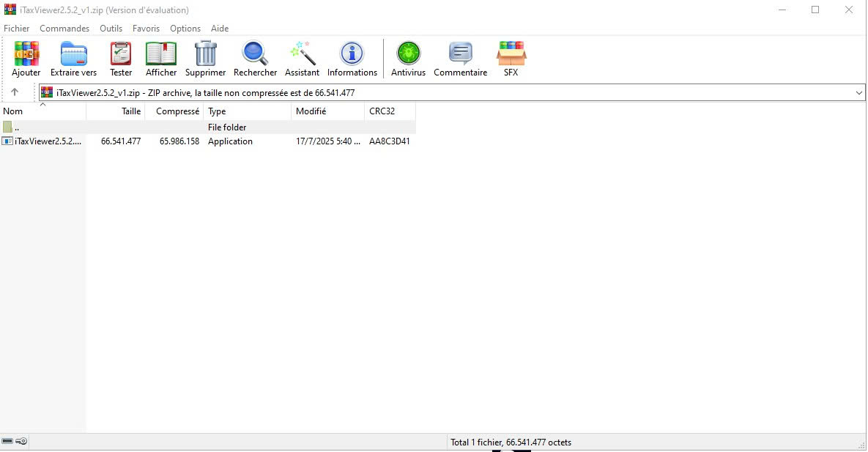Click the status text Total 1 fichier
Viewport: 868px width, 452px height.
[x=511, y=442]
